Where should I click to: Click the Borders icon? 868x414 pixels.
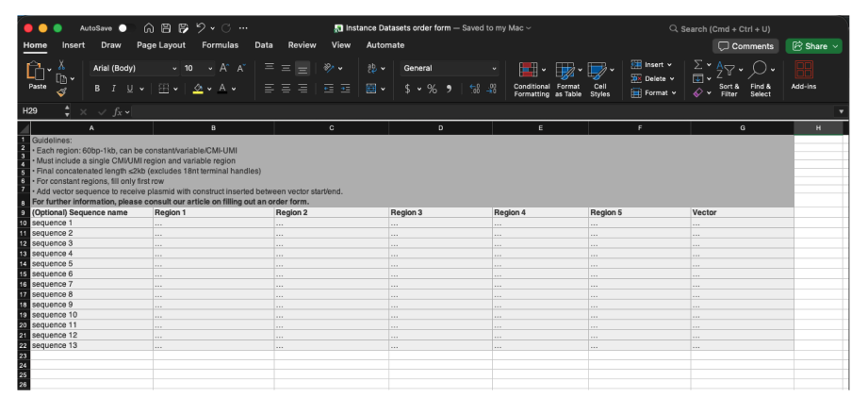click(x=163, y=89)
